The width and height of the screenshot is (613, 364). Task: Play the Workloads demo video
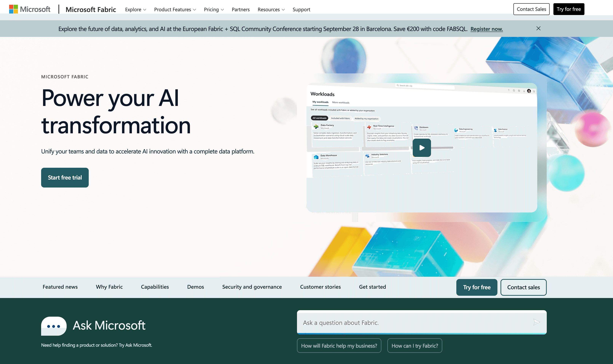(x=421, y=148)
